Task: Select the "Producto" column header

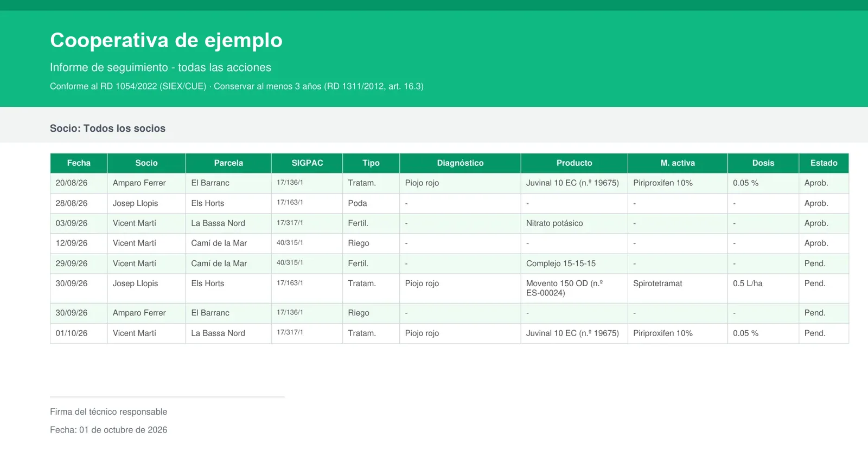Action: pos(574,163)
